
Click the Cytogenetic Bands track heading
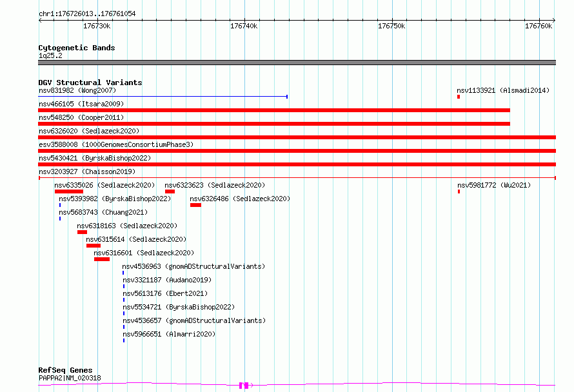click(x=77, y=48)
